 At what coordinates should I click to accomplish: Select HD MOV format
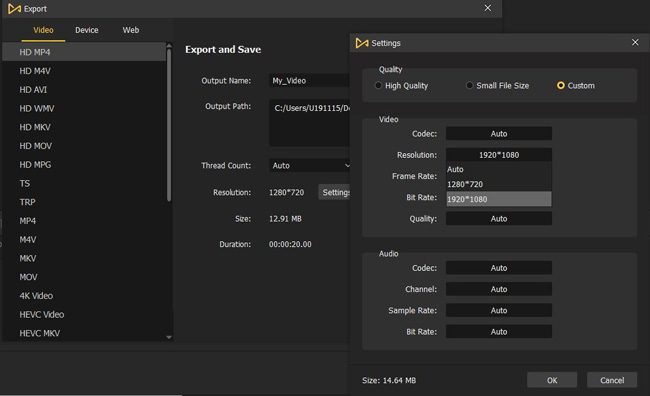pos(84,146)
